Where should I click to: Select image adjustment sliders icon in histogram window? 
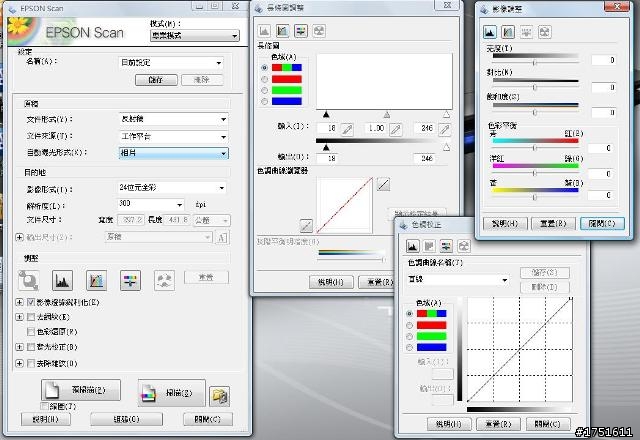coord(301,31)
